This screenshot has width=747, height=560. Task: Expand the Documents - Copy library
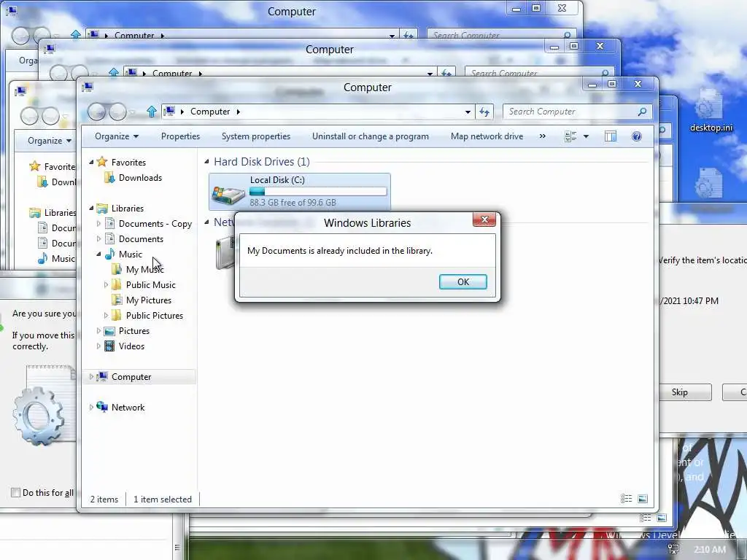pyautogui.click(x=98, y=223)
